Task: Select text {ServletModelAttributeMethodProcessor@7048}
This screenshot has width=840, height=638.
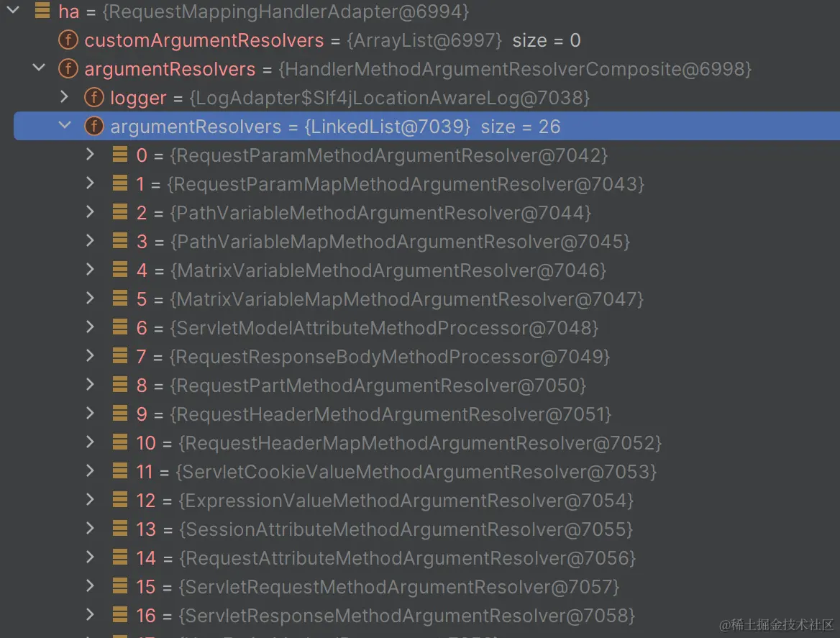Action: click(383, 328)
